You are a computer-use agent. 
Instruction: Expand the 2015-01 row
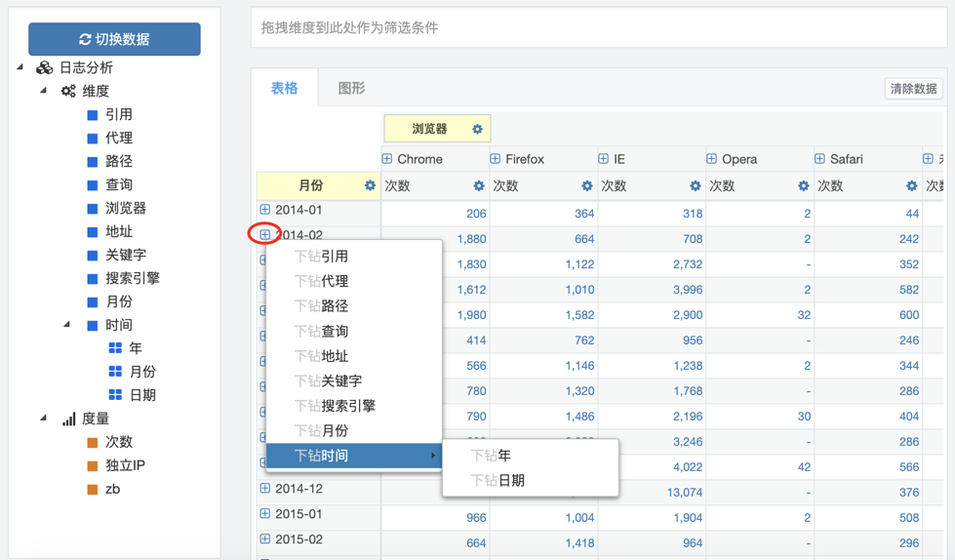pyautogui.click(x=265, y=514)
